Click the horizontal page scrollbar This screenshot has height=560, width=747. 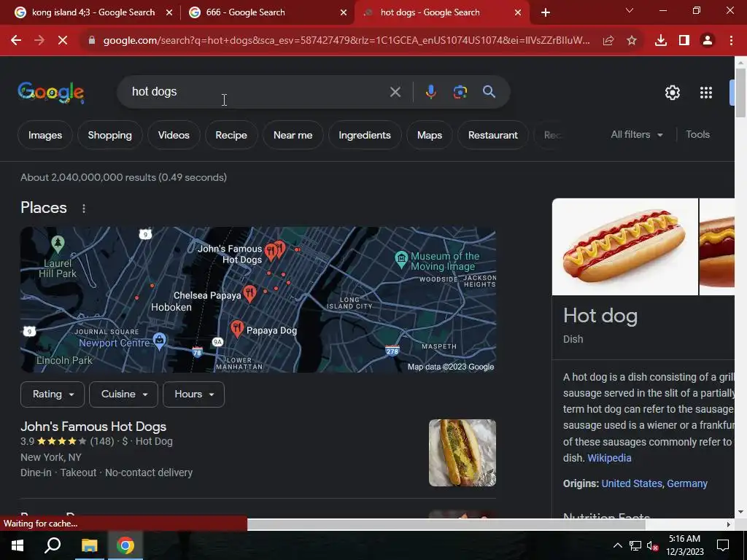click(446, 524)
